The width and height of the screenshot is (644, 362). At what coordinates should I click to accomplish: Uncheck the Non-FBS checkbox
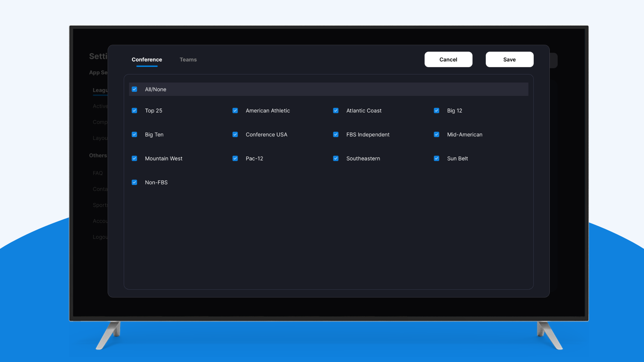[x=135, y=182]
